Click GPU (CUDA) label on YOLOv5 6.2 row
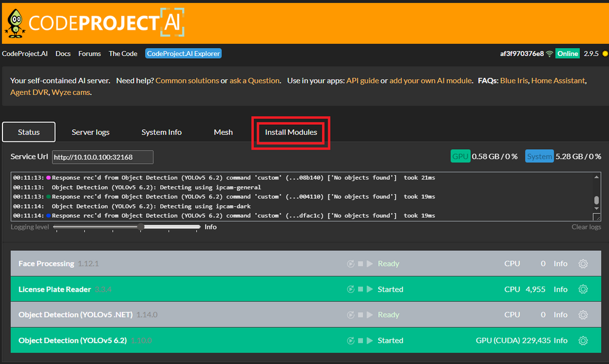The image size is (609, 364). click(498, 341)
